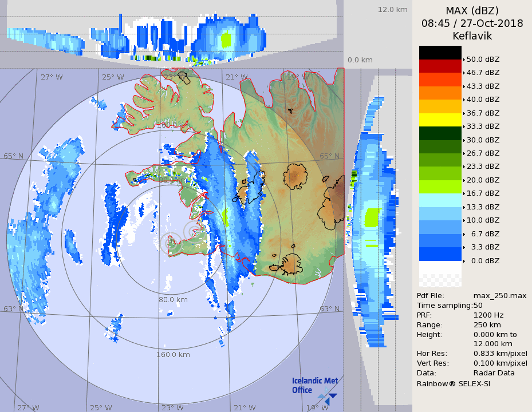Click the arrow marker beside 20.0 dBZ
Screen dimensions: 532x412
tap(464, 180)
